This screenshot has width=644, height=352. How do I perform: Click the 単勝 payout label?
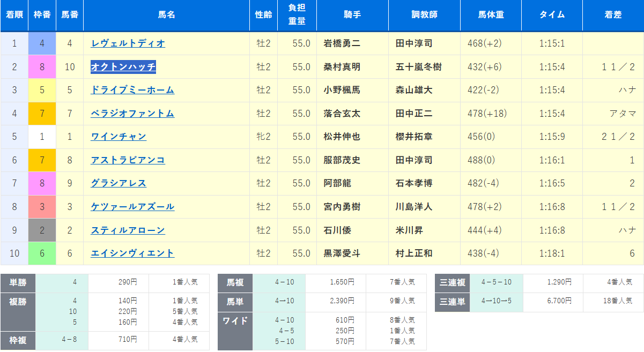(18, 282)
